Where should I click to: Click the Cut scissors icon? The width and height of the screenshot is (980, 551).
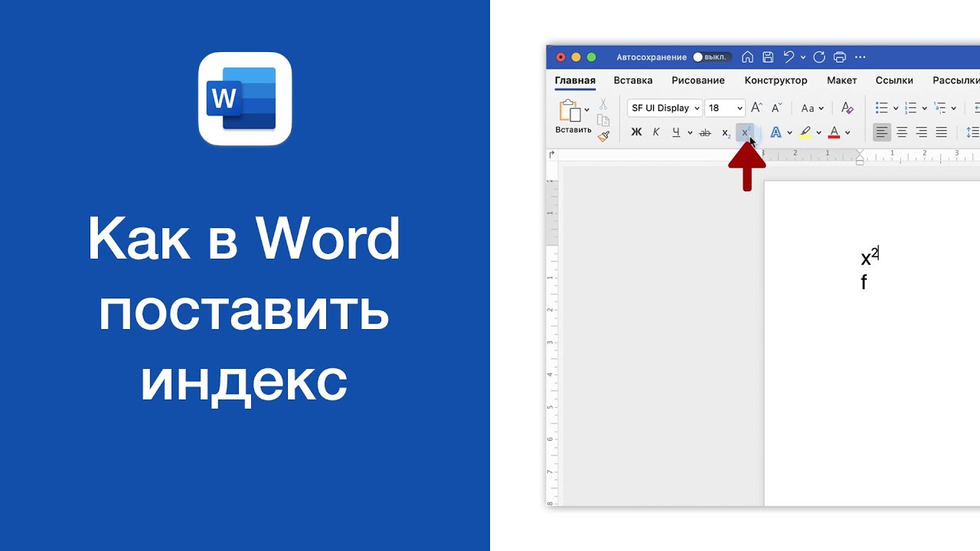tap(603, 104)
